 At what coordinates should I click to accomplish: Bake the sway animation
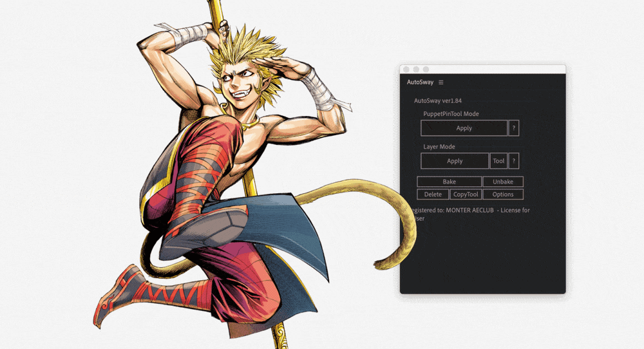coord(449,182)
